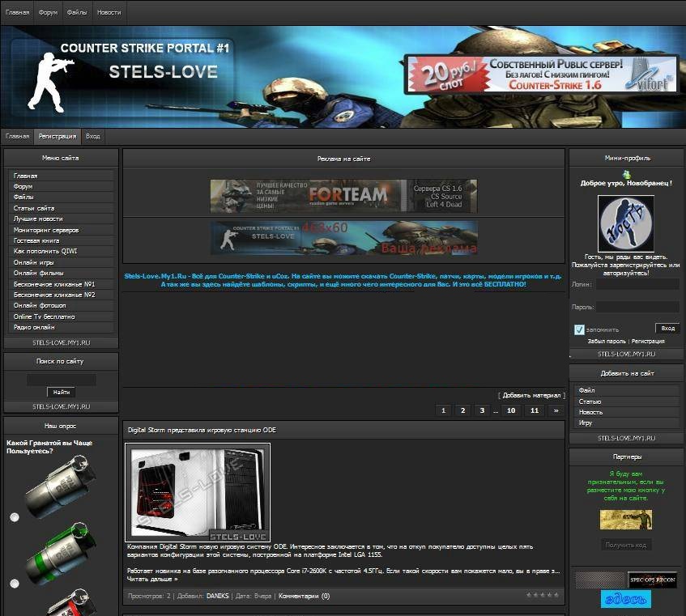The image size is (686, 616).
Task: Add a "Файл" in Добавить на сайт
Action: tap(627, 390)
